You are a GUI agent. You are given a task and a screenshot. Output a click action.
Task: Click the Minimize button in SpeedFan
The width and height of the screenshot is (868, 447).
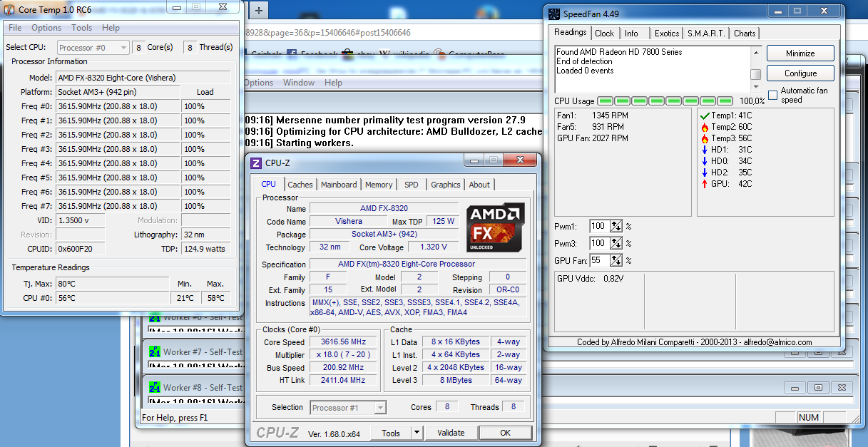(x=800, y=53)
